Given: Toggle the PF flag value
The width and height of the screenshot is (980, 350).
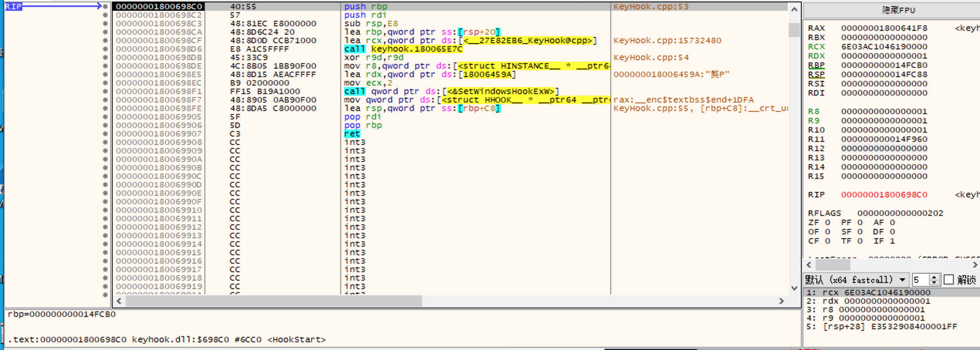Looking at the screenshot, I should click(x=860, y=222).
